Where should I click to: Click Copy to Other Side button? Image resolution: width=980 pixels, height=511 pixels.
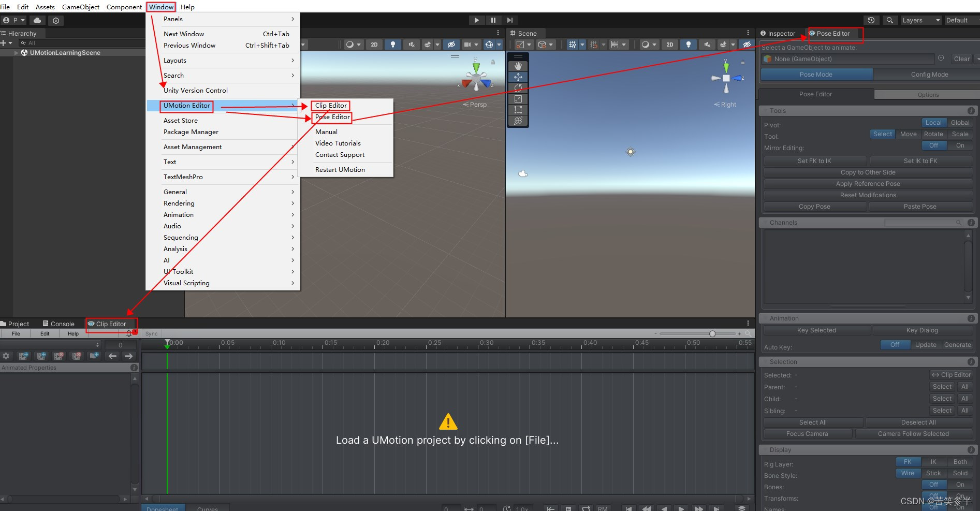pos(868,172)
